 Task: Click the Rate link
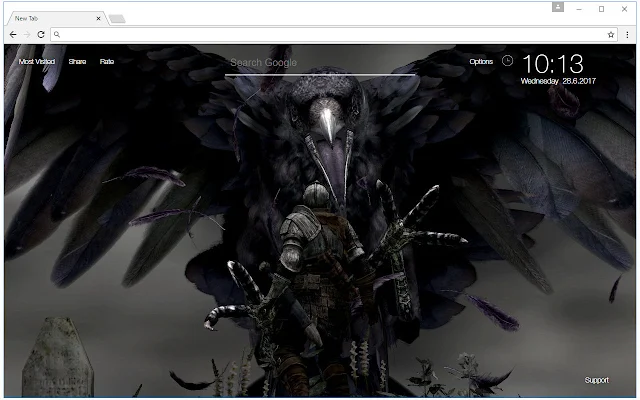[107, 62]
